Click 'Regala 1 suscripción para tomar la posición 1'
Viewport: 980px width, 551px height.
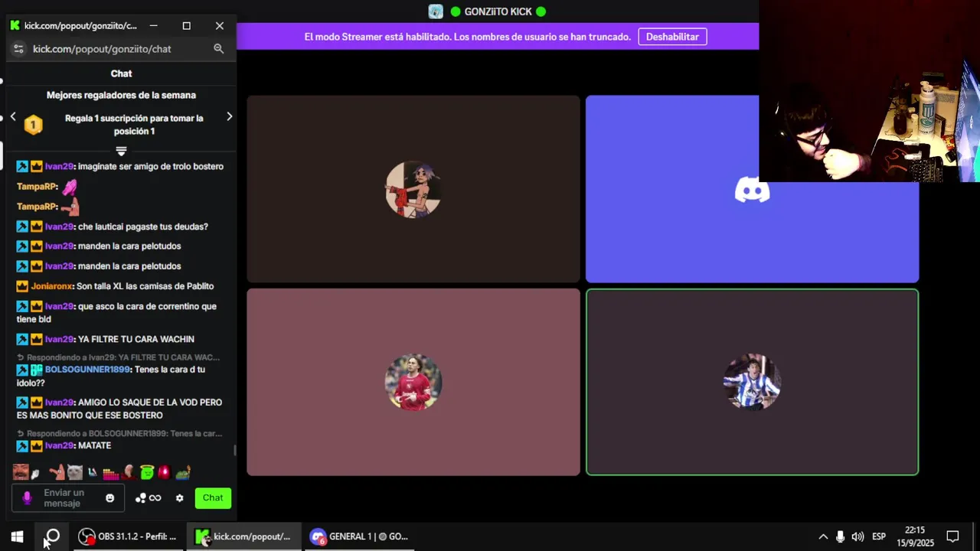coord(134,125)
